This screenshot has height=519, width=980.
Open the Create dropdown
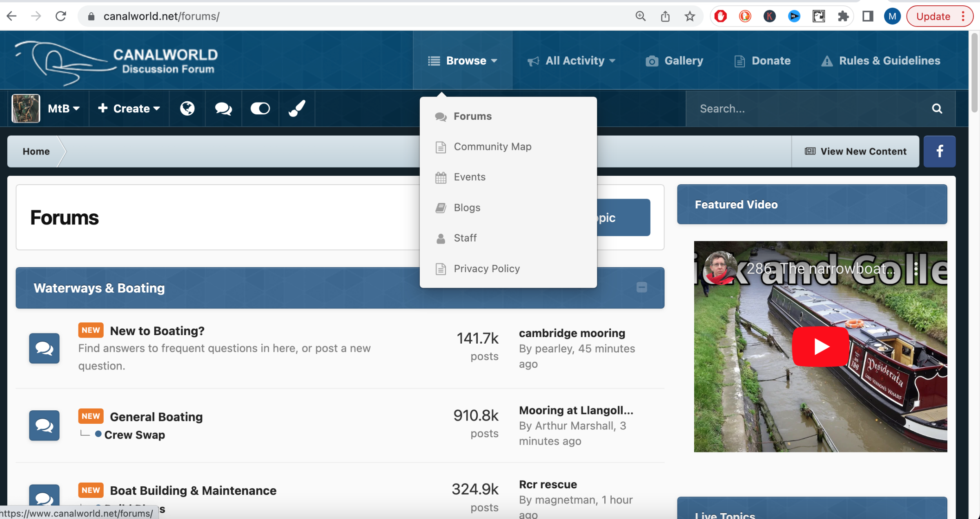pos(129,109)
